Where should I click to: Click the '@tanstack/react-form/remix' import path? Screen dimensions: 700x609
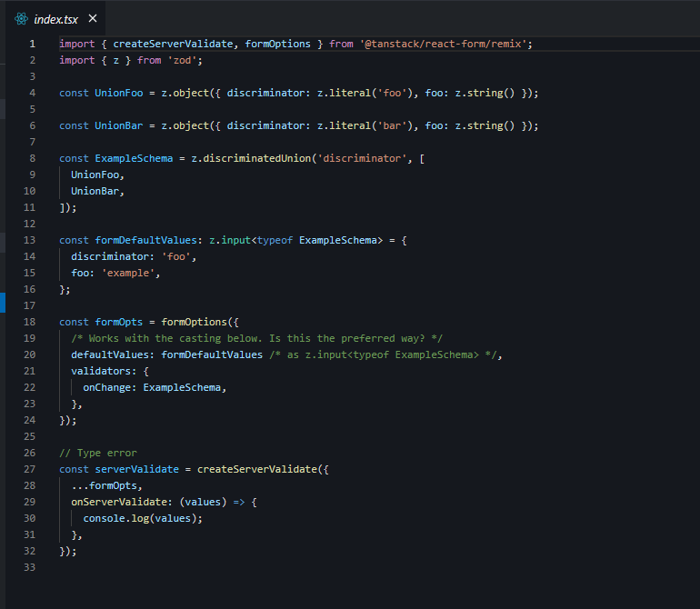click(x=445, y=44)
